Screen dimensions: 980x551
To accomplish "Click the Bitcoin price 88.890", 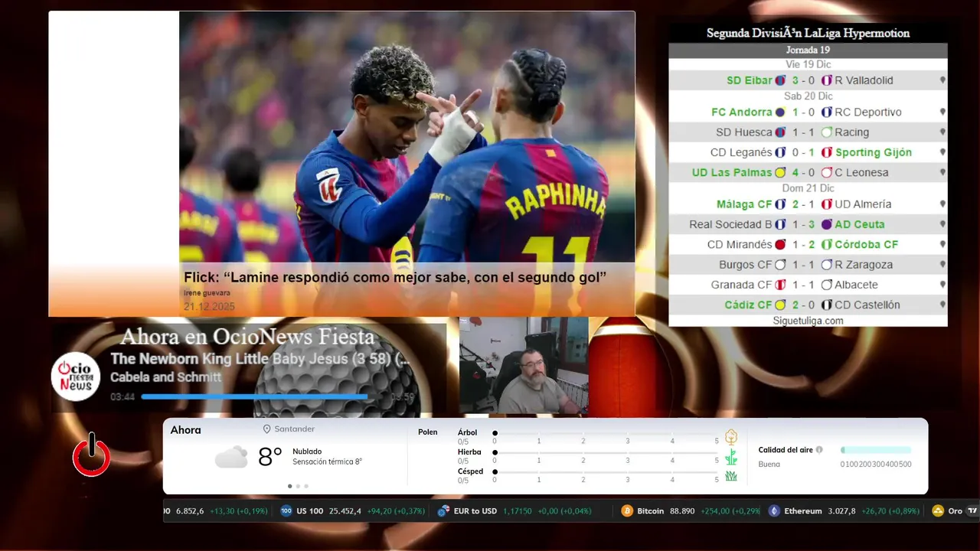I will pos(682,511).
